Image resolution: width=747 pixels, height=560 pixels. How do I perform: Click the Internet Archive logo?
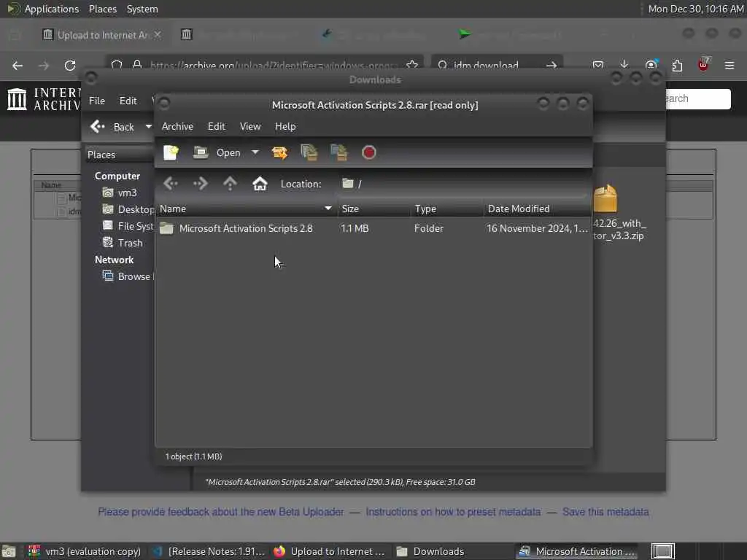(44, 98)
